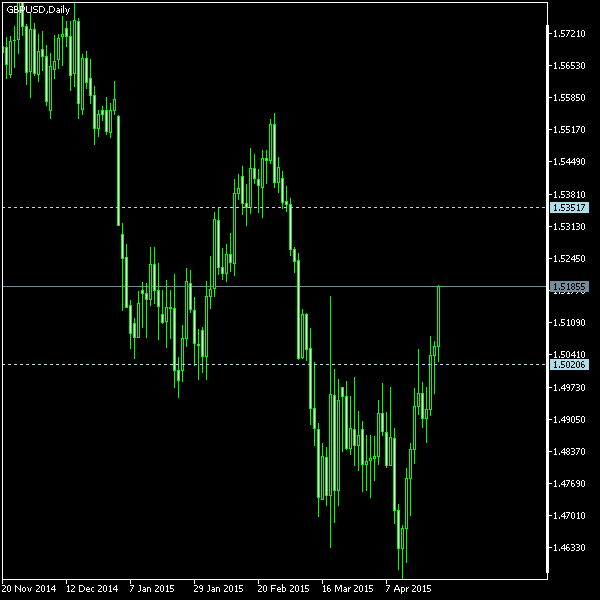
Task: Click the 1.53810 price scale value
Action: point(569,195)
